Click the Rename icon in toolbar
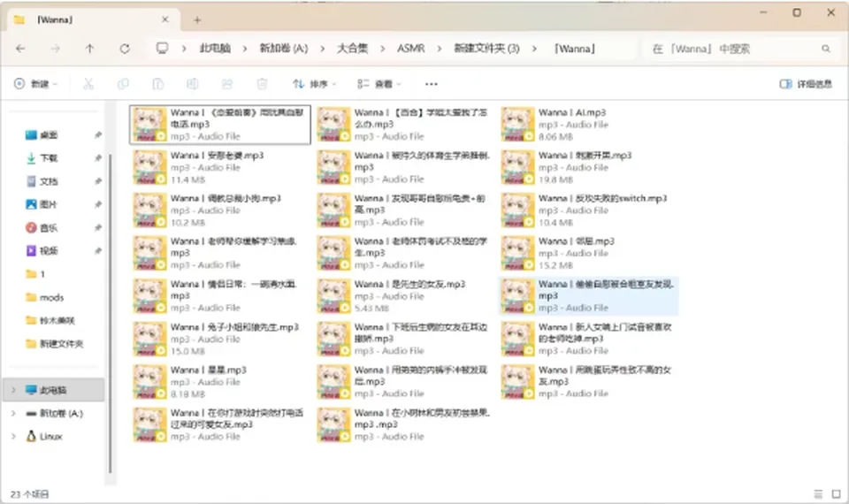This screenshot has width=849, height=504. 192,84
